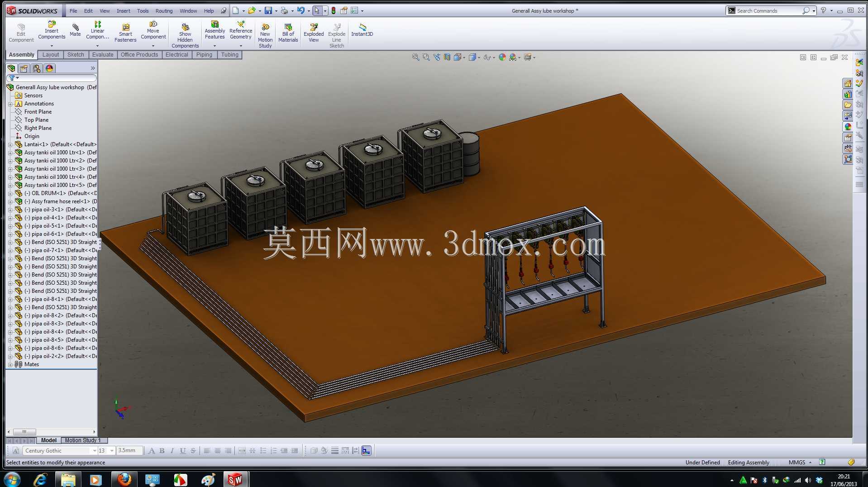Viewport: 868px width, 487px height.
Task: Select Assy frame hose reel<1> in tree
Action: (60, 201)
